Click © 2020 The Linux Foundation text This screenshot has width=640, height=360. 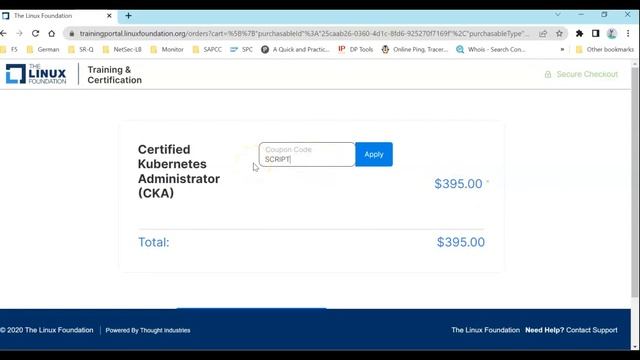click(x=47, y=330)
